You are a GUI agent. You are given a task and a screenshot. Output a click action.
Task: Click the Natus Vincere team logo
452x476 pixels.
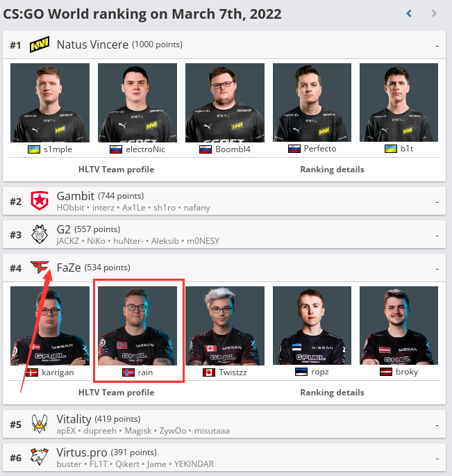click(x=40, y=44)
